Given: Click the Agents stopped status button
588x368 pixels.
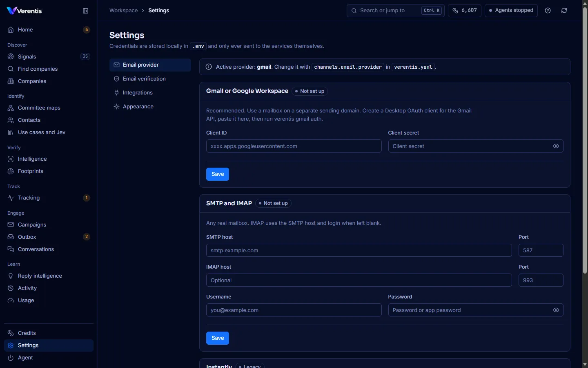Looking at the screenshot, I should [x=511, y=11].
